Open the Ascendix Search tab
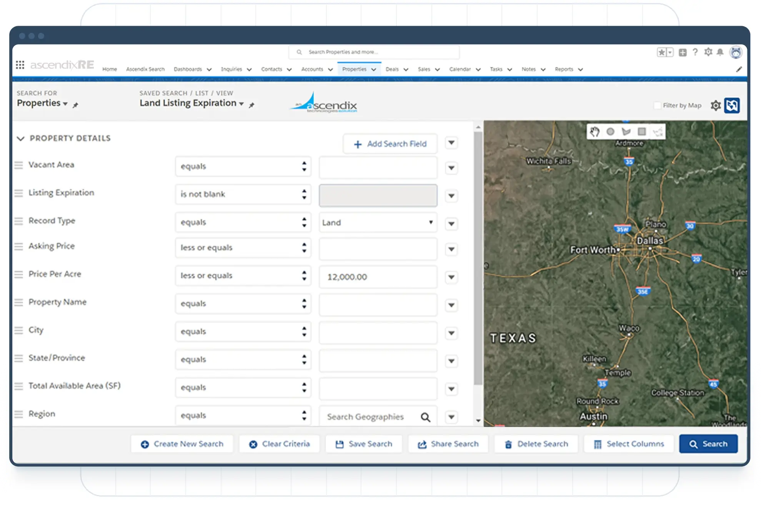Image resolution: width=761 pixels, height=532 pixels. point(145,69)
